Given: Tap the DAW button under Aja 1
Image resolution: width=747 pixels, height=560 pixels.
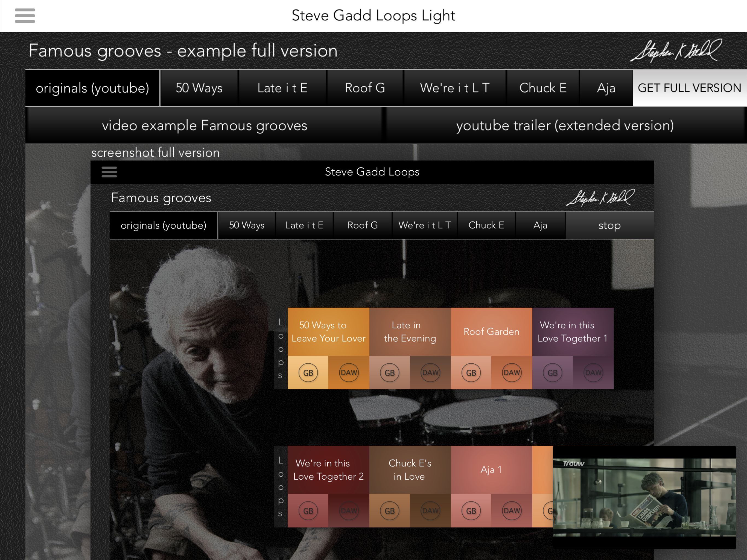Looking at the screenshot, I should 512,511.
